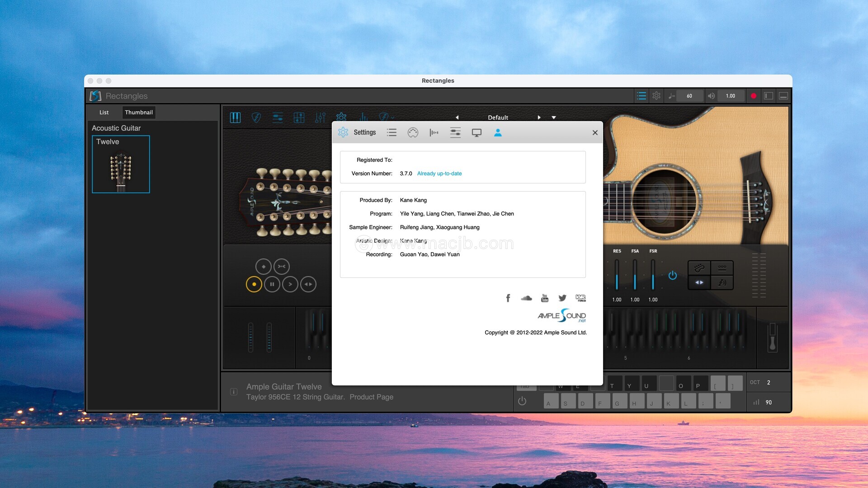
Task: Toggle the muted sound-wave button
Action: pyautogui.click(x=722, y=282)
